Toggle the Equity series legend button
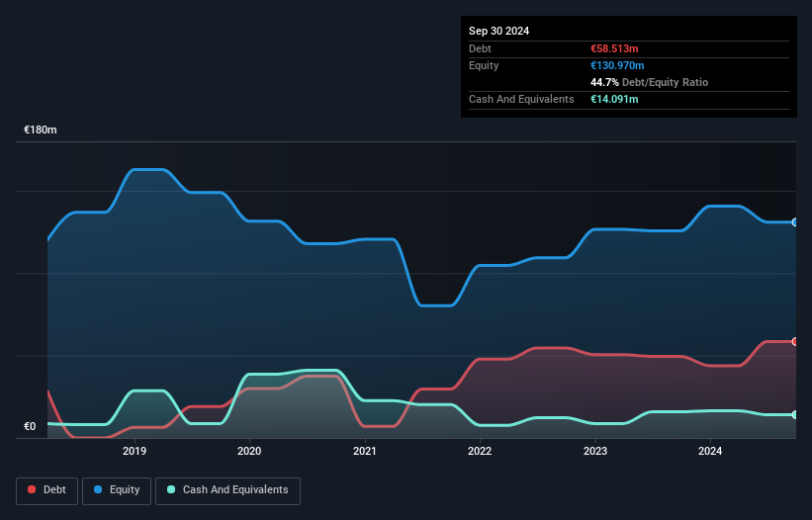Image resolution: width=812 pixels, height=520 pixels. [117, 490]
